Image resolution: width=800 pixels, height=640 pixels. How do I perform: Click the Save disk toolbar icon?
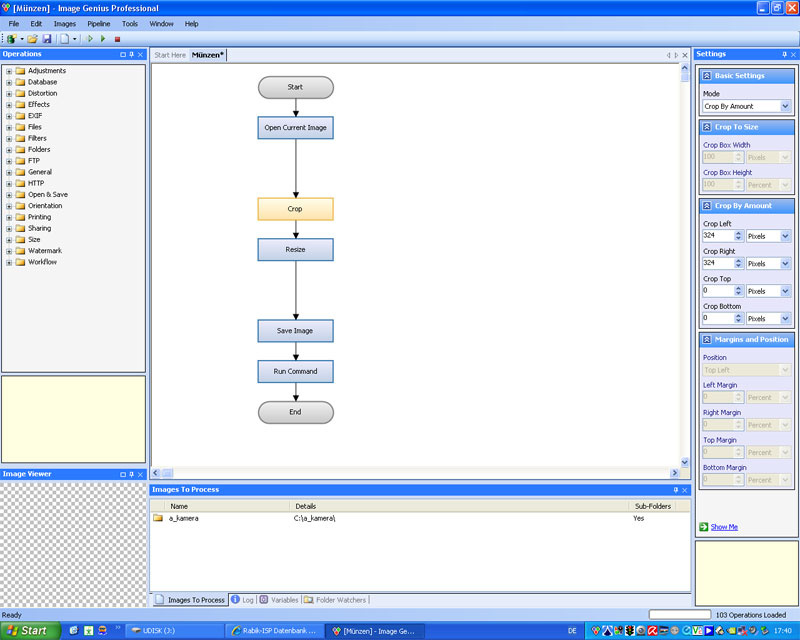coord(46,39)
